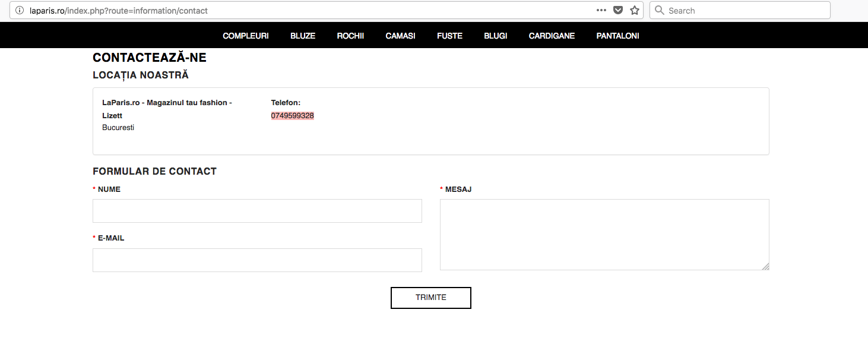Browse the CAMASI category
Image resolution: width=868 pixels, height=341 pixels.
pyautogui.click(x=400, y=36)
